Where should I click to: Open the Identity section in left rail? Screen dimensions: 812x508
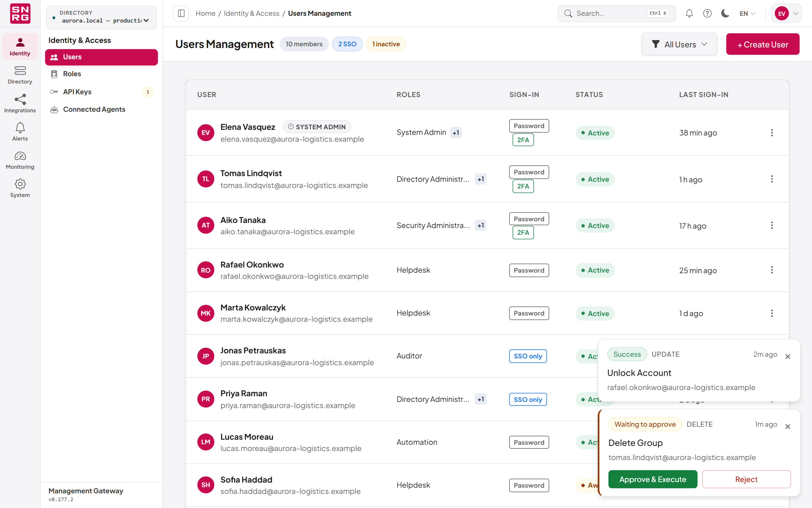pyautogui.click(x=20, y=47)
